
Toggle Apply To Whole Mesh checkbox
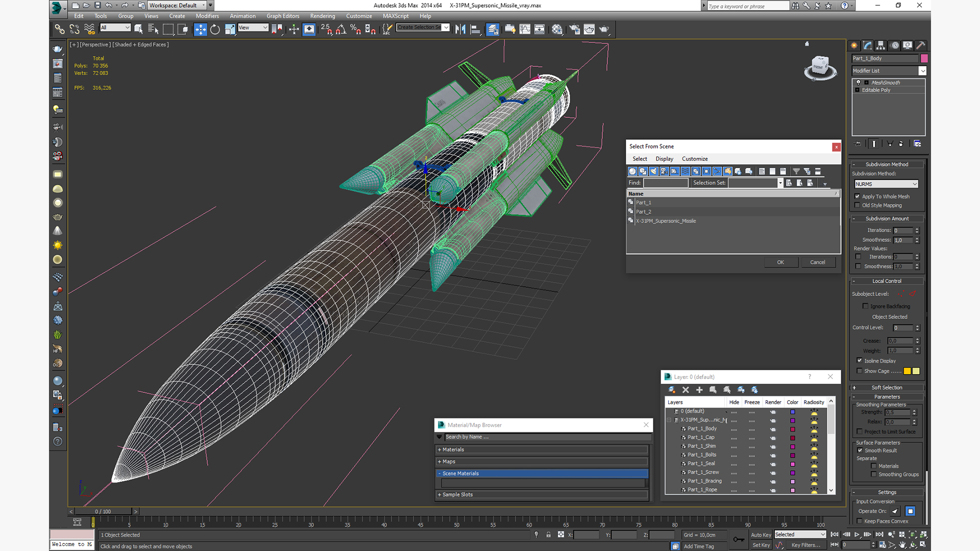pos(857,196)
